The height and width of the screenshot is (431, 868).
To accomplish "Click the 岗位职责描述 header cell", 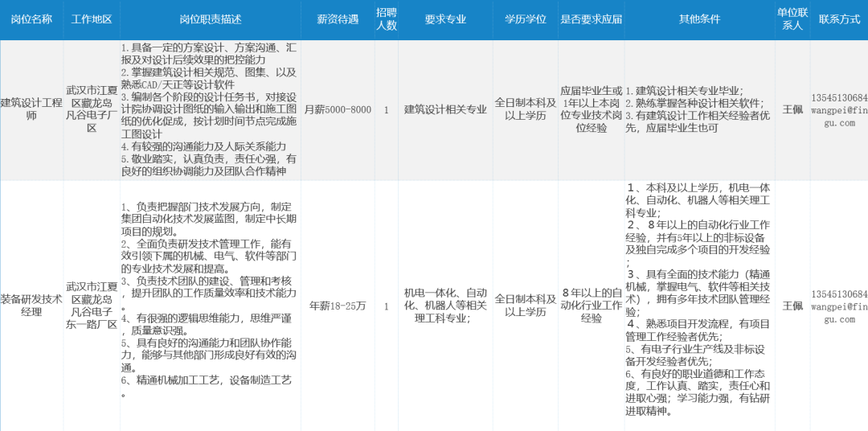I will coord(210,19).
